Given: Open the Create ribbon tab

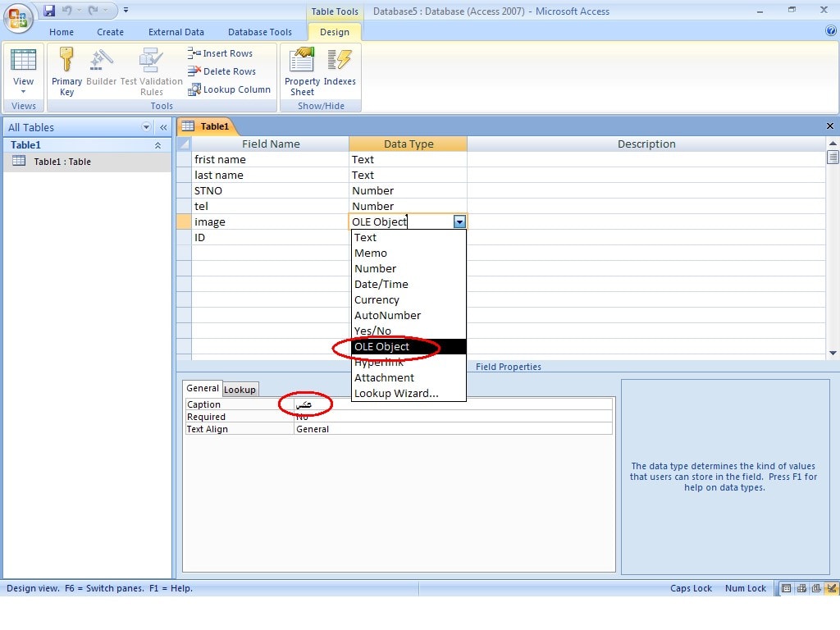Looking at the screenshot, I should (111, 32).
